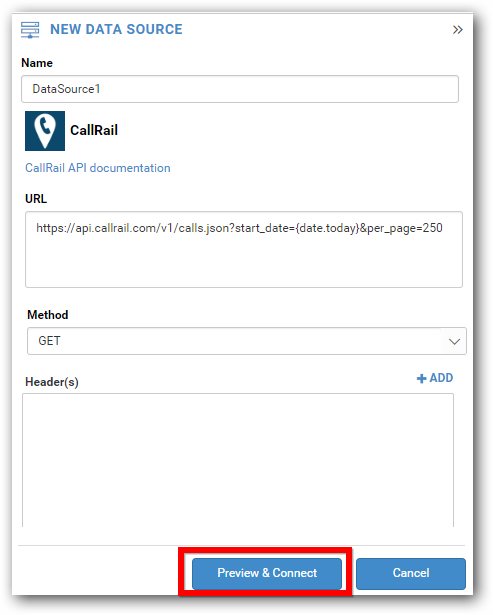Viewport: 493px width, 615px height.
Task: Cancel the new data source
Action: click(411, 573)
